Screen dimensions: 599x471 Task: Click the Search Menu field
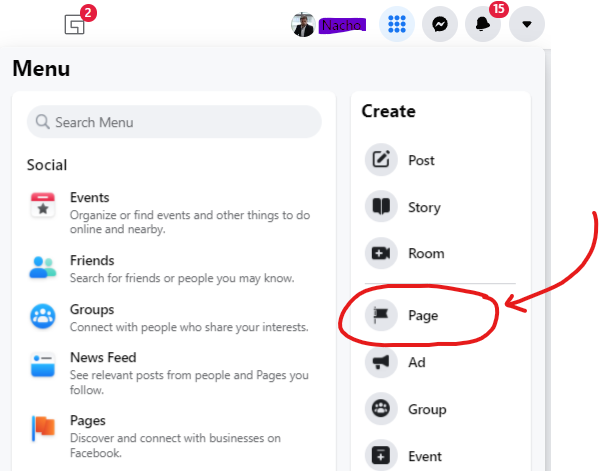coord(174,122)
